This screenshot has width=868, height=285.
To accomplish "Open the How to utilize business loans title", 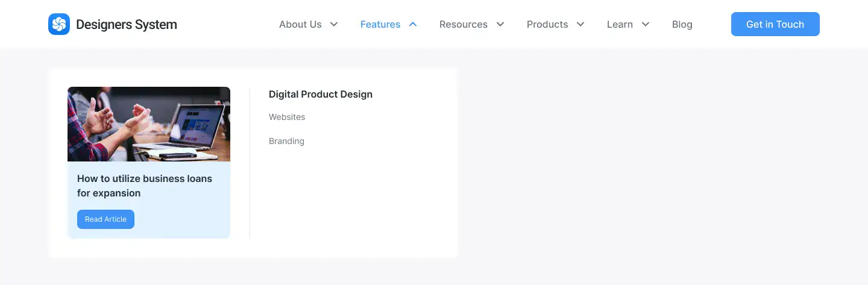I will pyautogui.click(x=145, y=186).
